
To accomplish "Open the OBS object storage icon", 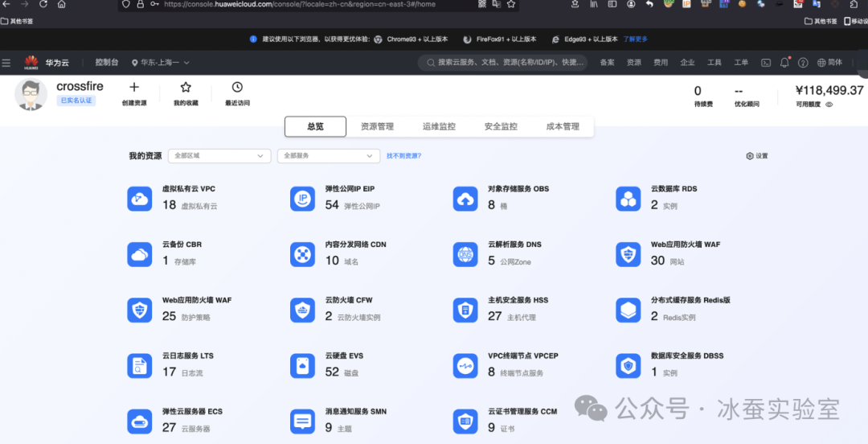I will click(465, 199).
